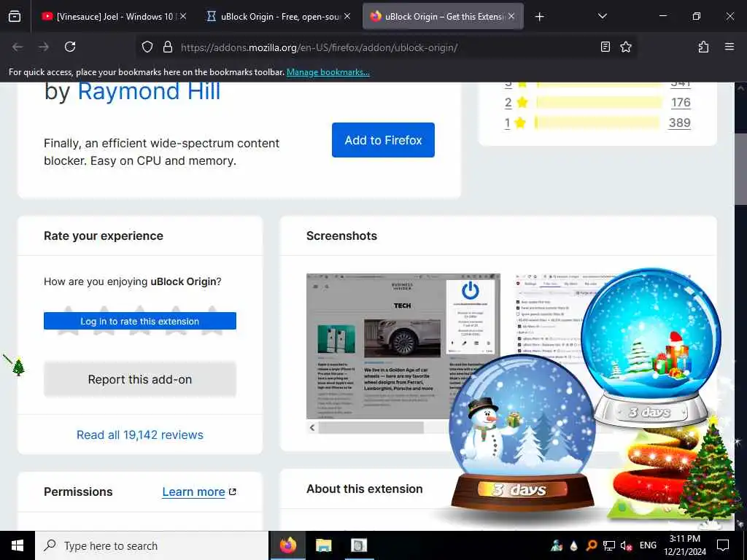The height and width of the screenshot is (560, 747).
Task: Click the orange magnifier tray icon
Action: click(x=591, y=545)
